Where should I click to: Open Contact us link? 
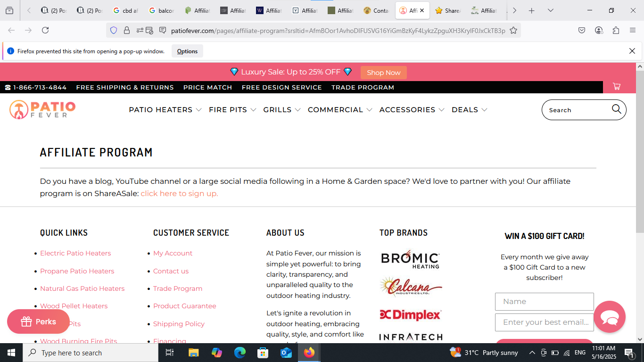(171, 271)
